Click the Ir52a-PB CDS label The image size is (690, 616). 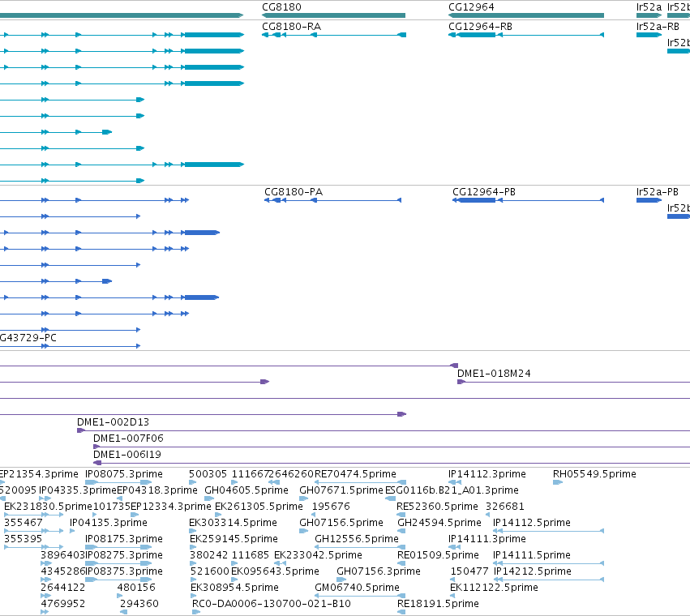(x=657, y=192)
